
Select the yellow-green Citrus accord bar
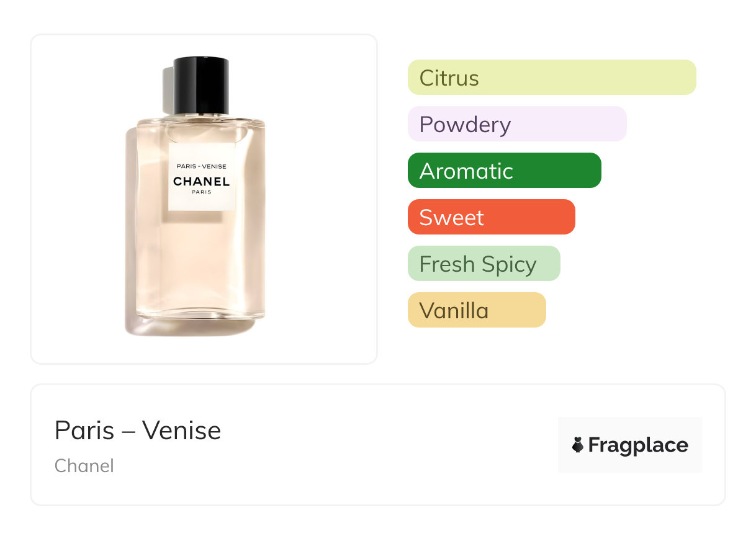[552, 78]
